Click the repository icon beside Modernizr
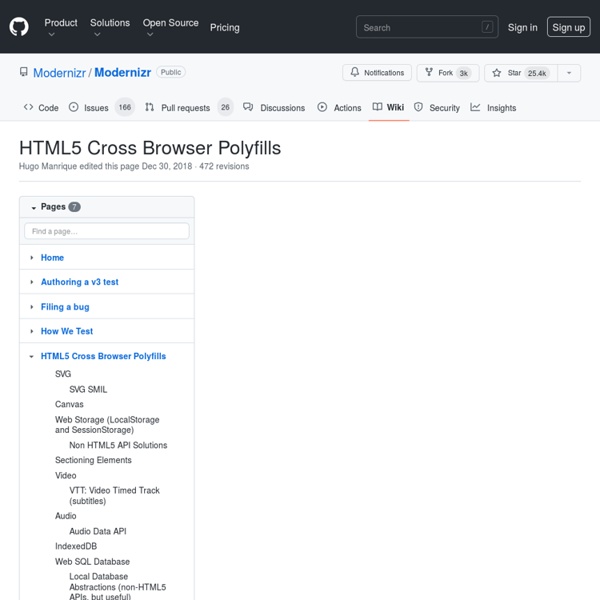600x600 pixels. coord(24,72)
